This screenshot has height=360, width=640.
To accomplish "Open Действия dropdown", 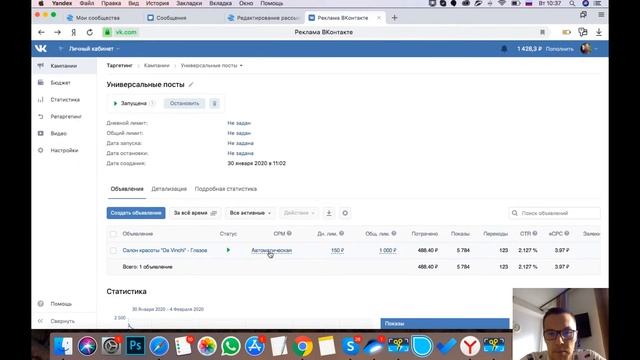I will tap(299, 213).
